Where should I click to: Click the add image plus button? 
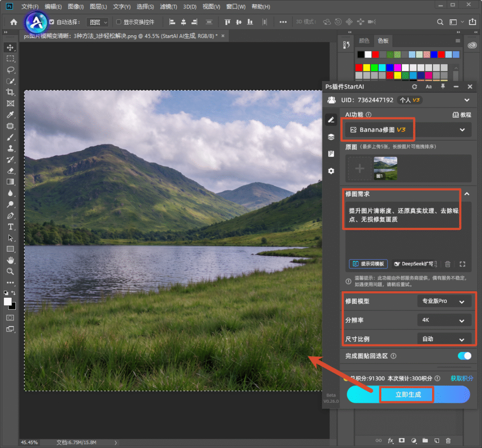coord(360,168)
